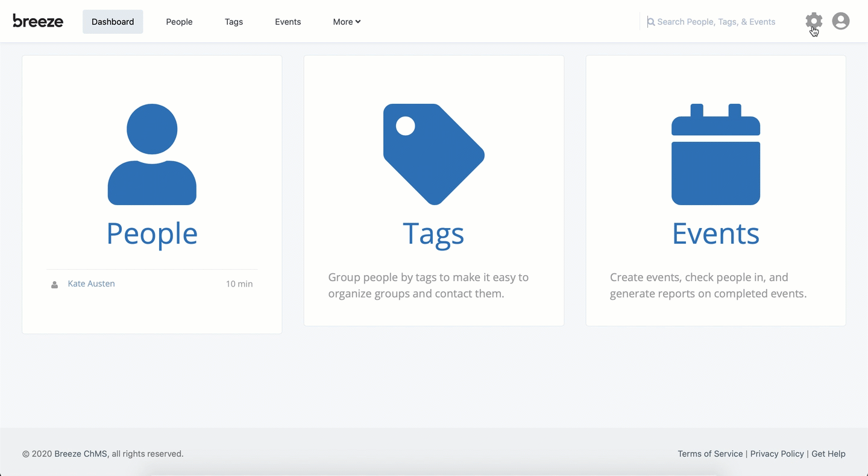Expand the More dropdown menu
Image resolution: width=868 pixels, height=476 pixels.
coord(347,22)
